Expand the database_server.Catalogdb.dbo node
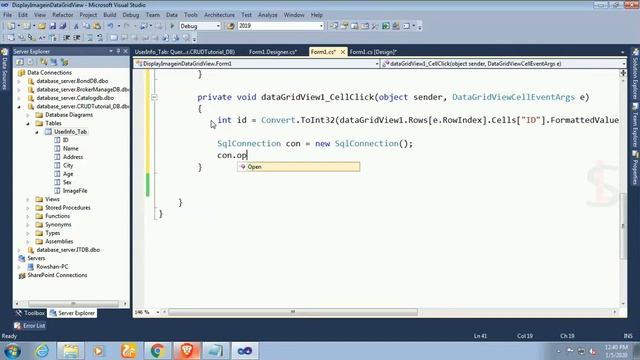The height and width of the screenshot is (360, 640). 19,98
